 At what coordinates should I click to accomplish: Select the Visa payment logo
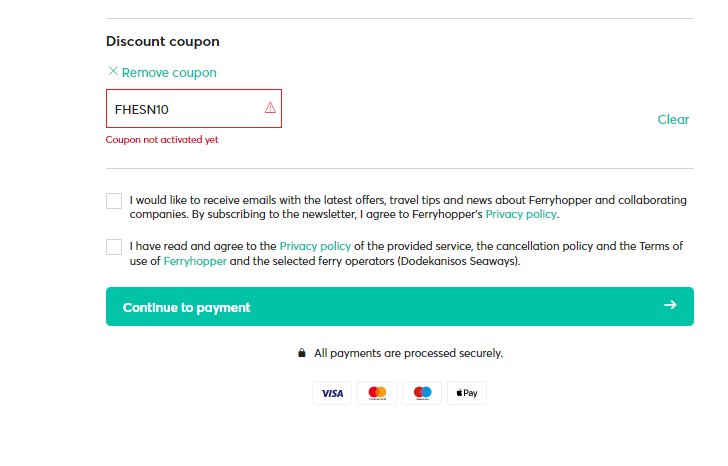(x=332, y=393)
